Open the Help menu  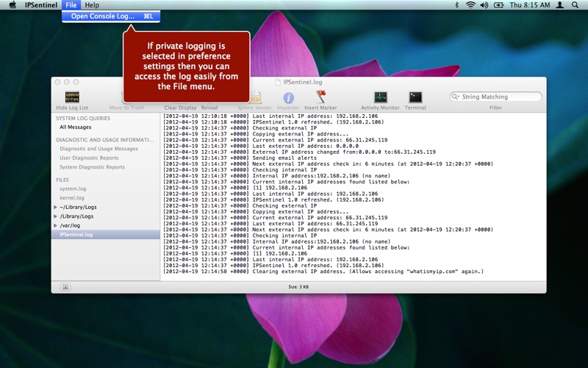pyautogui.click(x=92, y=5)
